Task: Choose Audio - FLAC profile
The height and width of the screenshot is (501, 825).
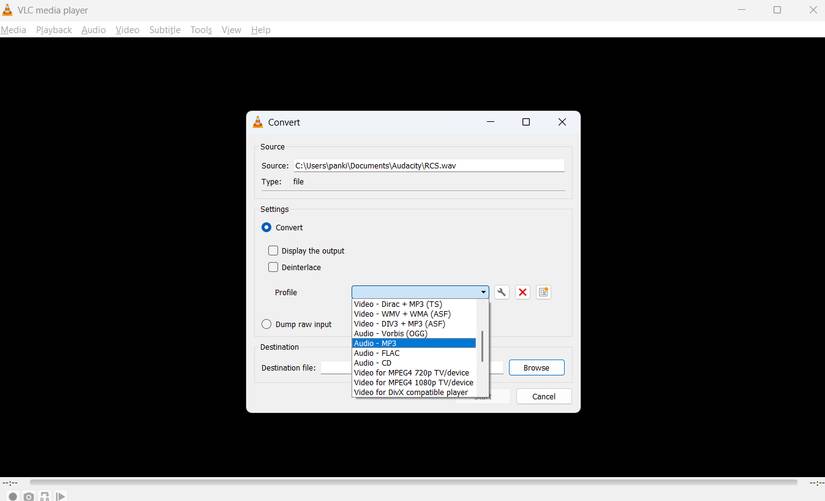Action: point(414,353)
